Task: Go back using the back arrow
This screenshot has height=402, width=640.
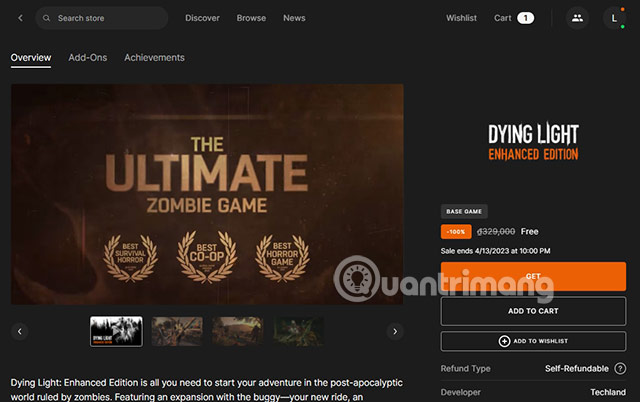Action: pos(20,18)
